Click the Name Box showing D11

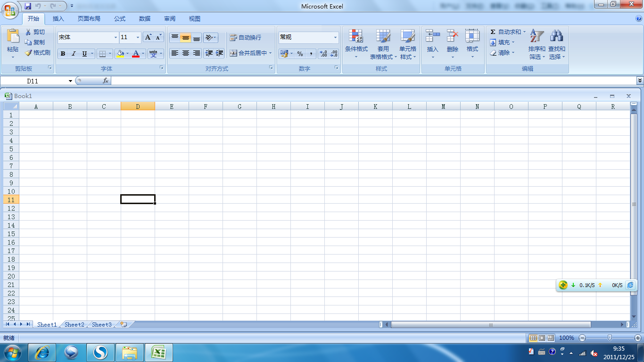pos(33,81)
